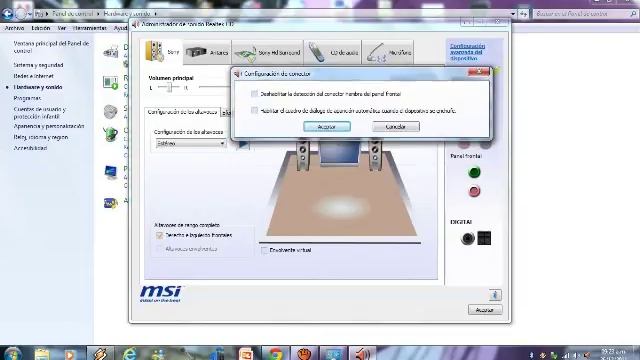Screen dimensions: 640x360
Task: Open Windows Explorer folder from taskbar
Action: pyautogui.click(x=42, y=354)
